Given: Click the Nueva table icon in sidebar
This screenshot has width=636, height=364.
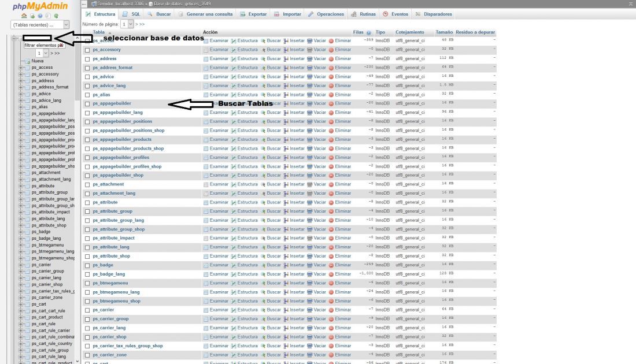Looking at the screenshot, I should (x=28, y=61).
